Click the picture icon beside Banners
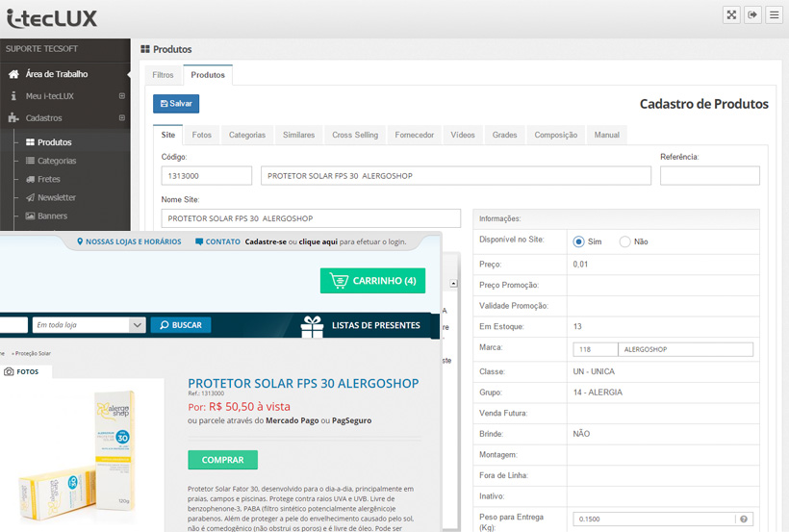 coord(30,215)
